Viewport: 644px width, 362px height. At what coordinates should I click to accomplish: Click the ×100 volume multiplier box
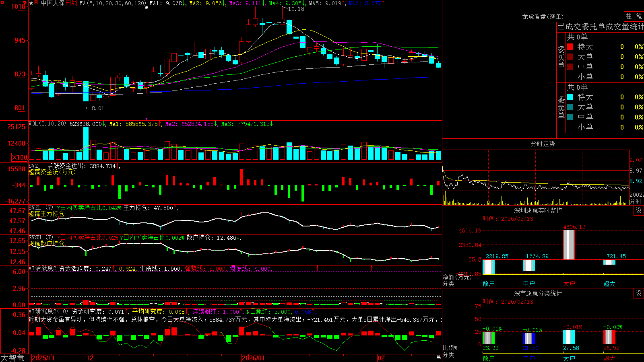[x=19, y=157]
